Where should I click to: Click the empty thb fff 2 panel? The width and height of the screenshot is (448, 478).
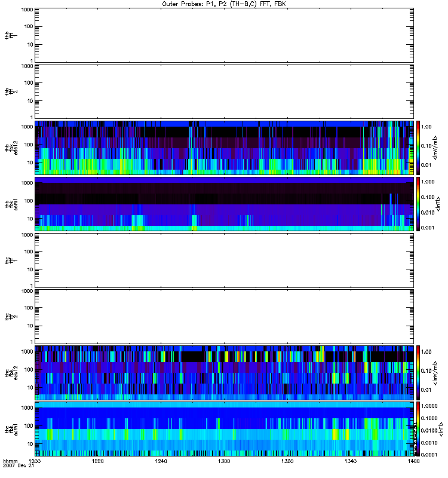pos(224,91)
